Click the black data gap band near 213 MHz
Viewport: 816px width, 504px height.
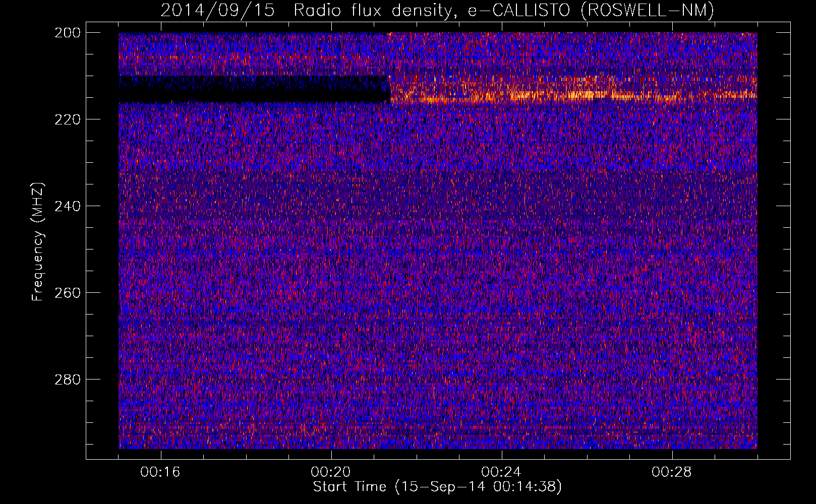pyautogui.click(x=254, y=90)
